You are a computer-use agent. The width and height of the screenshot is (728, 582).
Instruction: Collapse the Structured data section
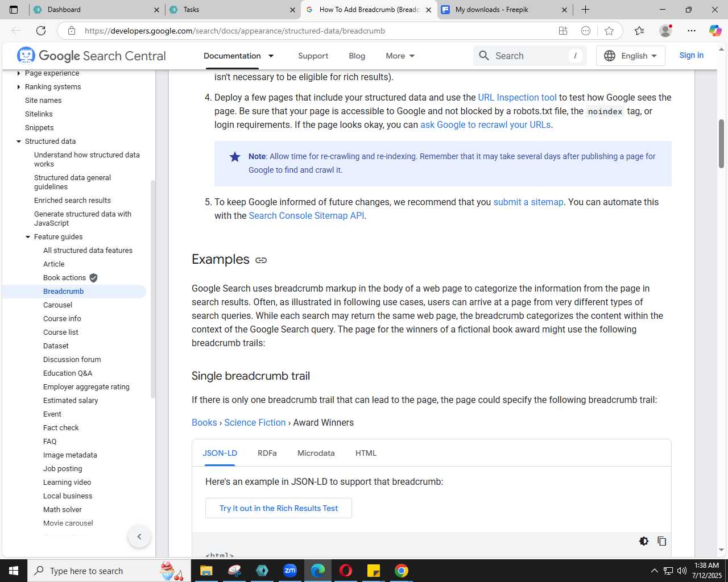pyautogui.click(x=19, y=142)
